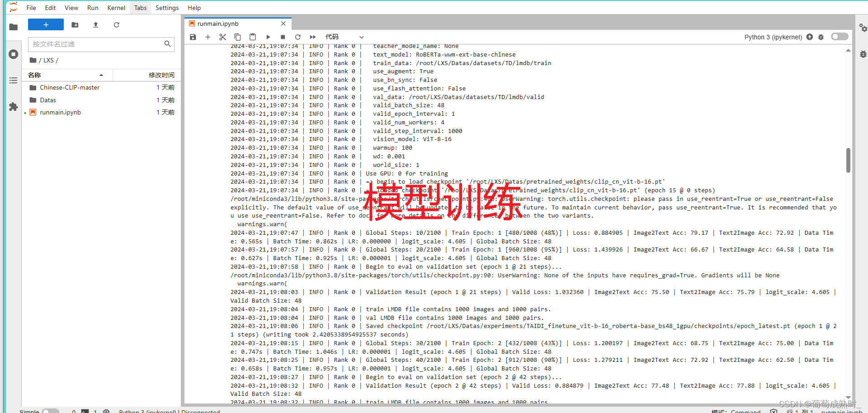868x413 pixels.
Task: Create a new folder in file browser
Action: point(75,25)
